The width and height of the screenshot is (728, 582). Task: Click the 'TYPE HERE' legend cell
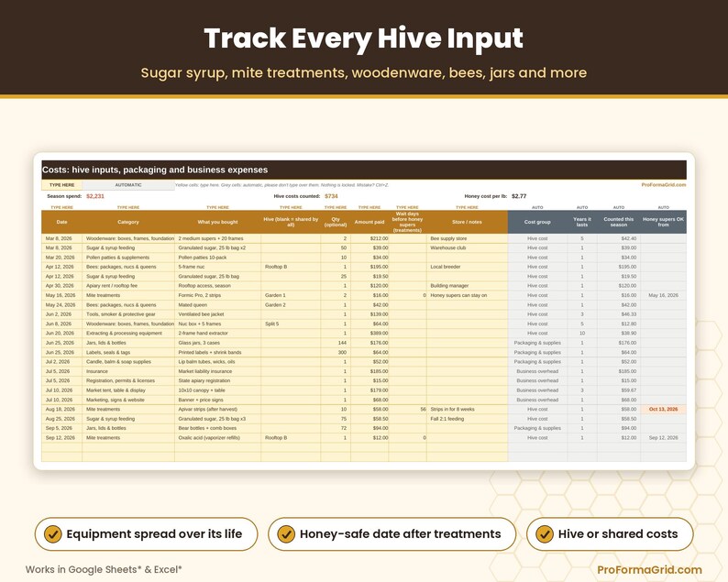tap(61, 185)
